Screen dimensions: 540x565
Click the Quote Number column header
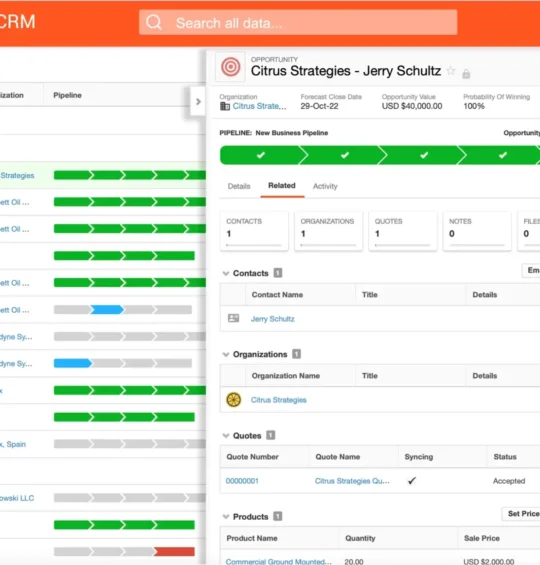(253, 457)
